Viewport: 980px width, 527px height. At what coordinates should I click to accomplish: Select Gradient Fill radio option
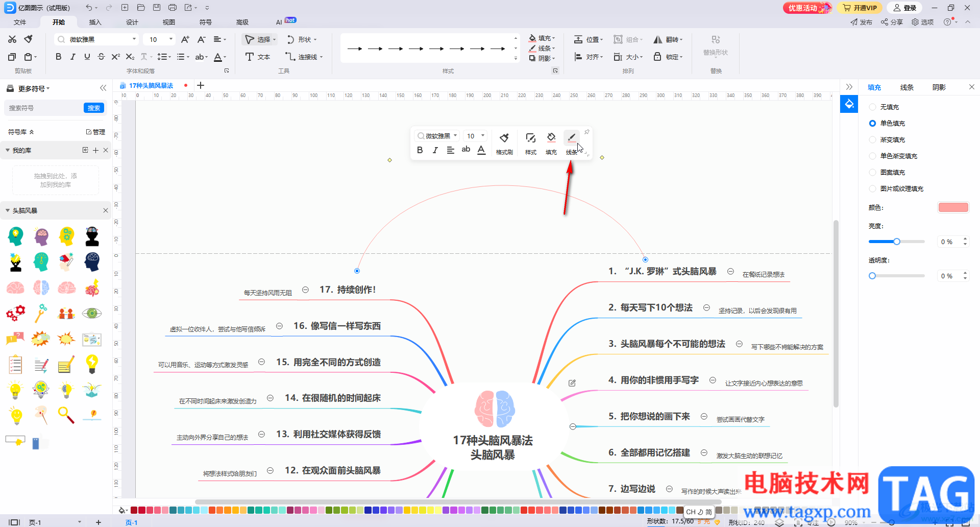[872, 139]
